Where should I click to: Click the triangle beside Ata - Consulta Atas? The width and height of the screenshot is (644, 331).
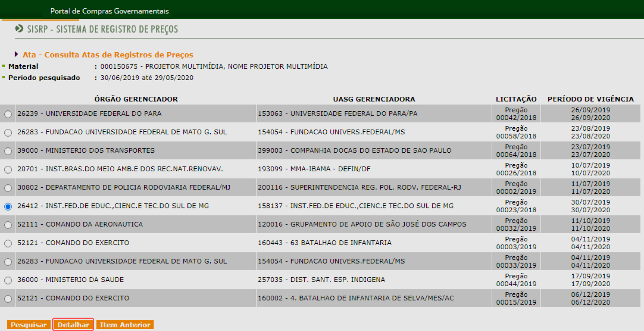(x=16, y=54)
